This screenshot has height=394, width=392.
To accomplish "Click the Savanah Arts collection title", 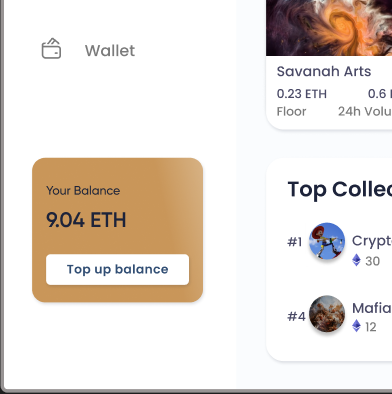I will click(324, 71).
